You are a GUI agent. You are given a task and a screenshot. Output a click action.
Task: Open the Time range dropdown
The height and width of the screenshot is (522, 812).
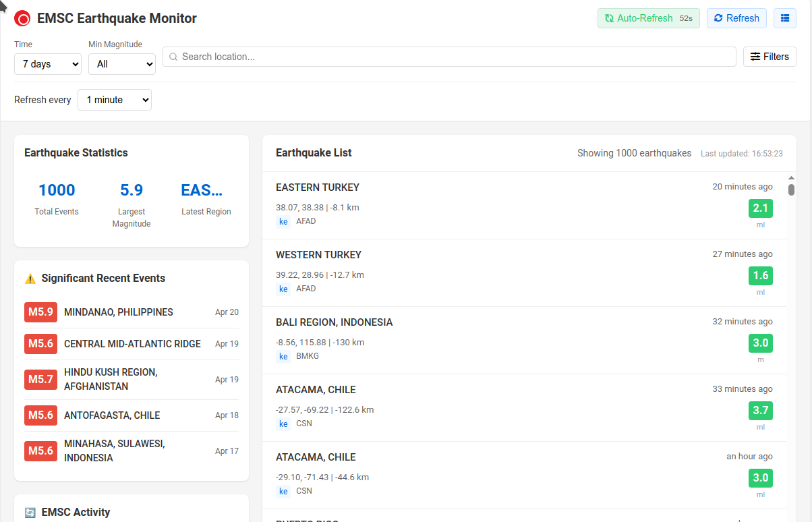click(48, 64)
